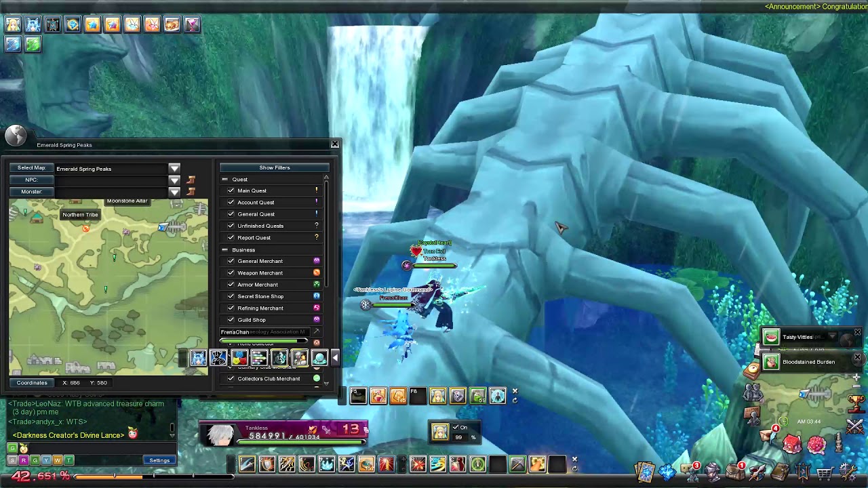Click the red-roofed house icon near minimap
Image resolution: width=868 pixels, height=488 pixels.
pos(793,444)
